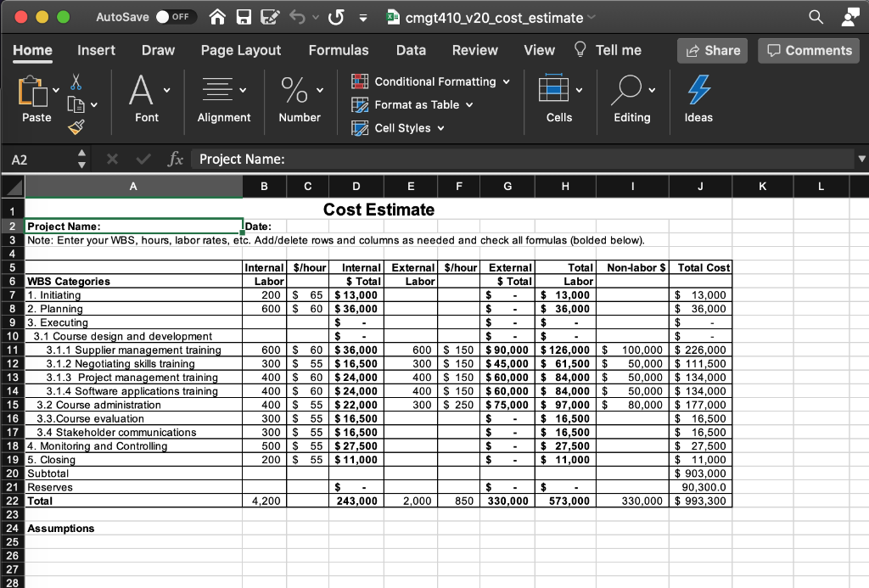Viewport: 869px width, 588px height.
Task: Open the Comments button
Action: [x=808, y=50]
